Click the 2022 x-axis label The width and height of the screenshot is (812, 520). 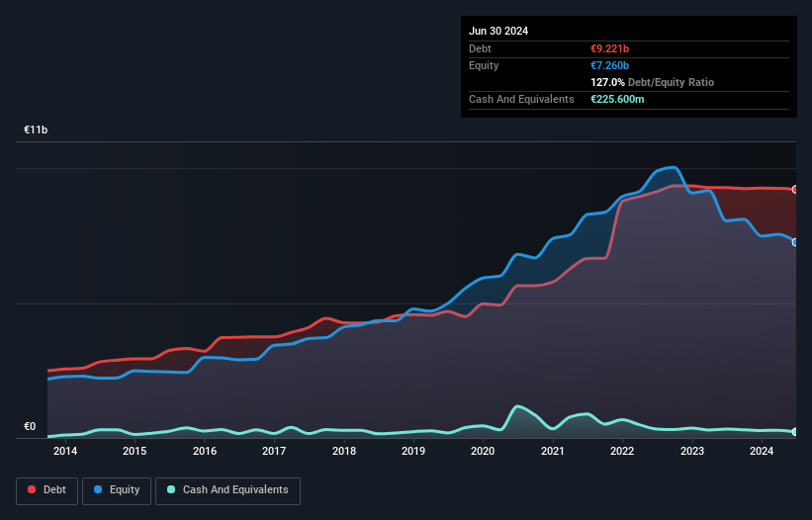pos(622,451)
